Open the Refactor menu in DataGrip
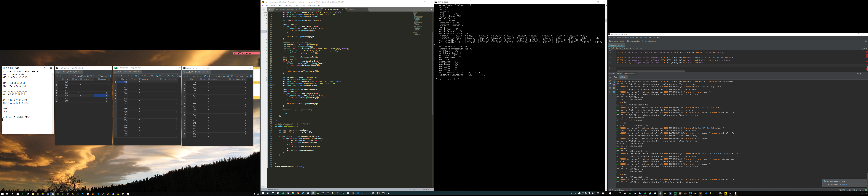The height and width of the screenshot is (196, 868). [x=639, y=37]
